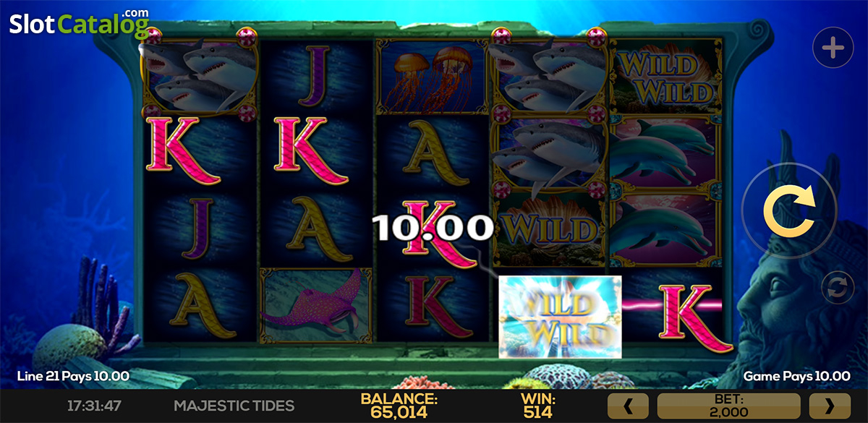868x423 pixels.
Task: Click the shark symbol on the first reel
Action: point(199,77)
